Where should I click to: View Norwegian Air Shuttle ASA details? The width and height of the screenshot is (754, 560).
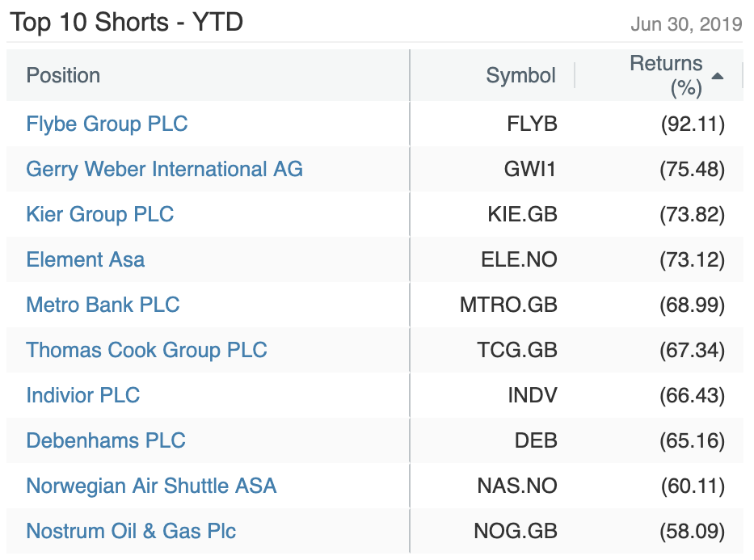pos(151,486)
